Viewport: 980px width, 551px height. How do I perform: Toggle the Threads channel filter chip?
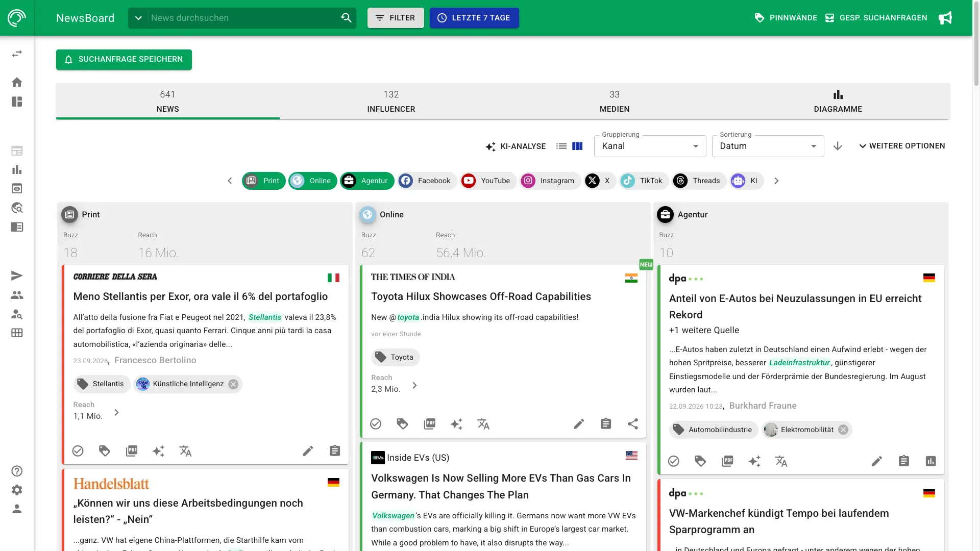point(699,181)
